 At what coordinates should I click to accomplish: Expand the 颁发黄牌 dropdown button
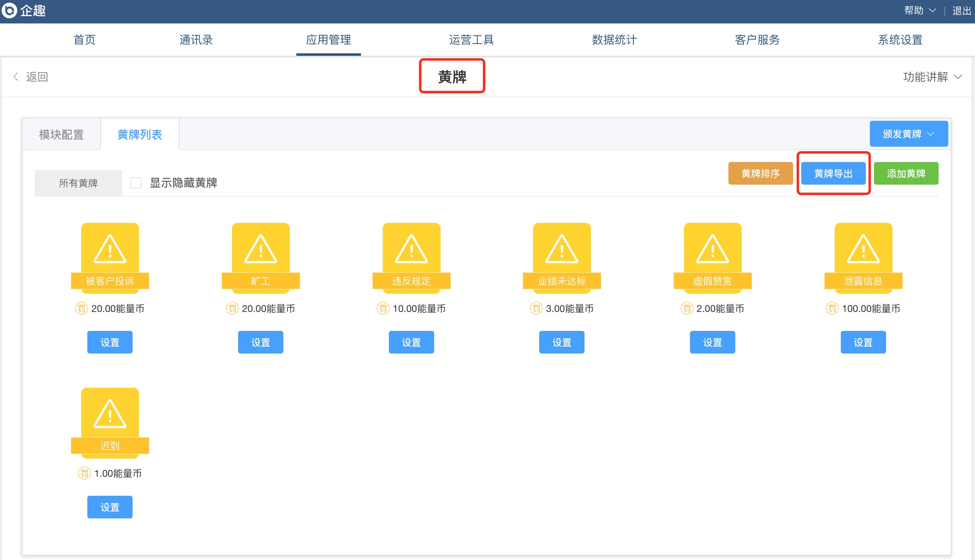[x=909, y=134]
